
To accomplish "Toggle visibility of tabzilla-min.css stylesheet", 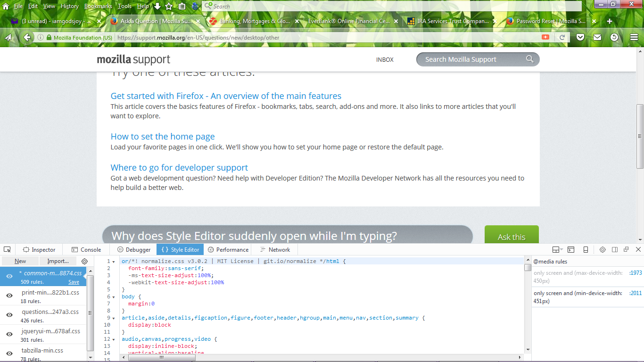I will pos(9,354).
